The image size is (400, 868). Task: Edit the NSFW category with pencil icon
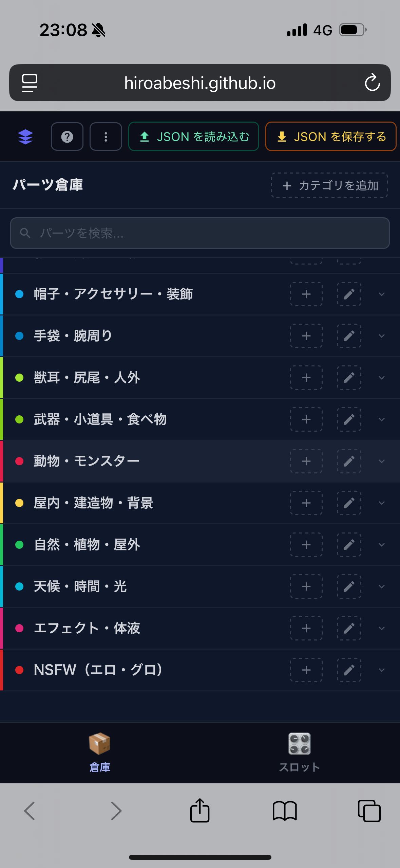(349, 670)
